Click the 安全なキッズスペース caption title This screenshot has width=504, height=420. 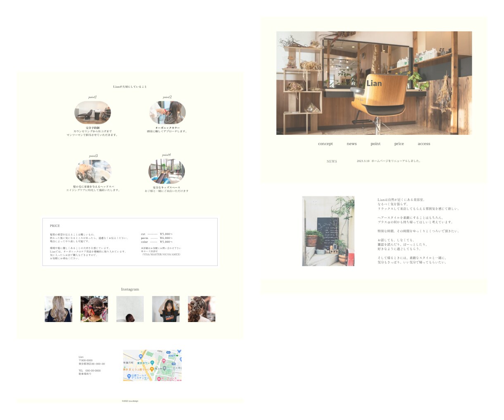[x=166, y=187]
